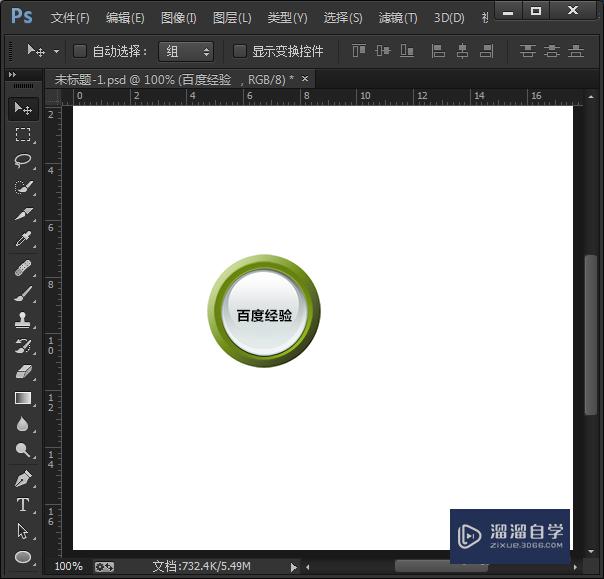Select the Lasso tool

pos(23,161)
